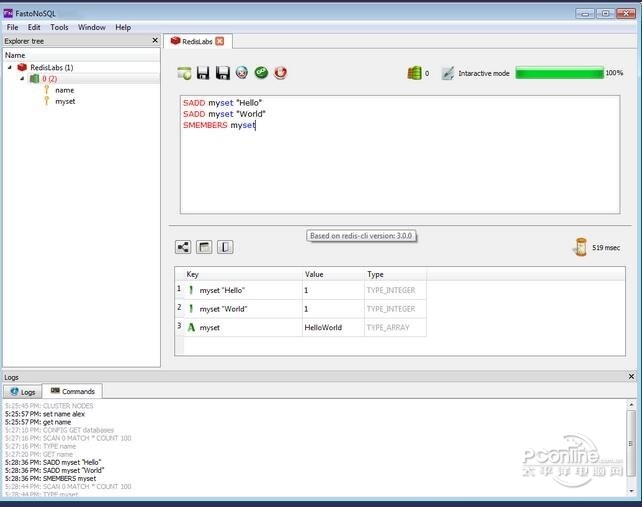Click the logs scrollbar up arrow
The image size is (642, 507).
click(x=631, y=405)
